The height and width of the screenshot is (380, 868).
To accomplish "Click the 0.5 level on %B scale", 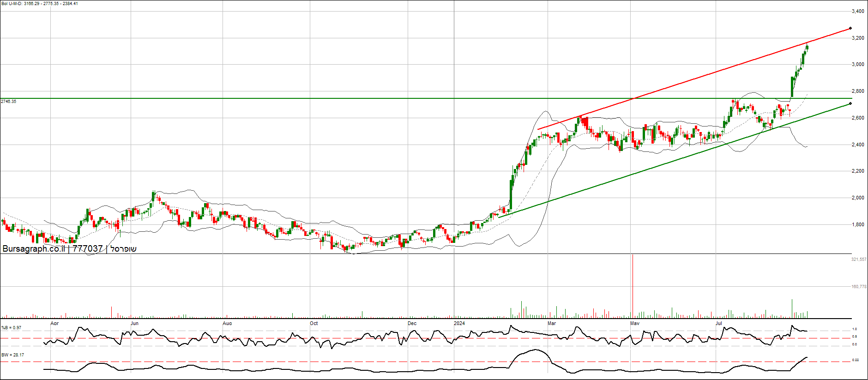I will point(855,337).
